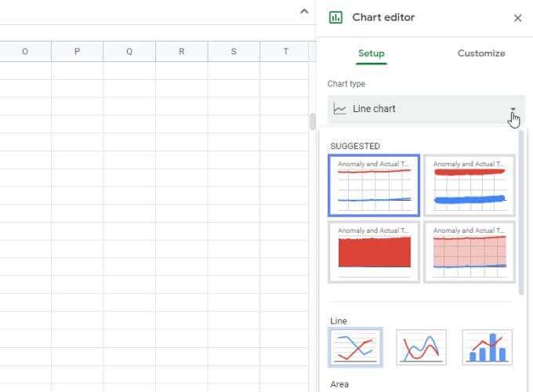Pick the suggested thick line chart thumbnail
Viewport: 533px width, 392px height.
(470, 185)
